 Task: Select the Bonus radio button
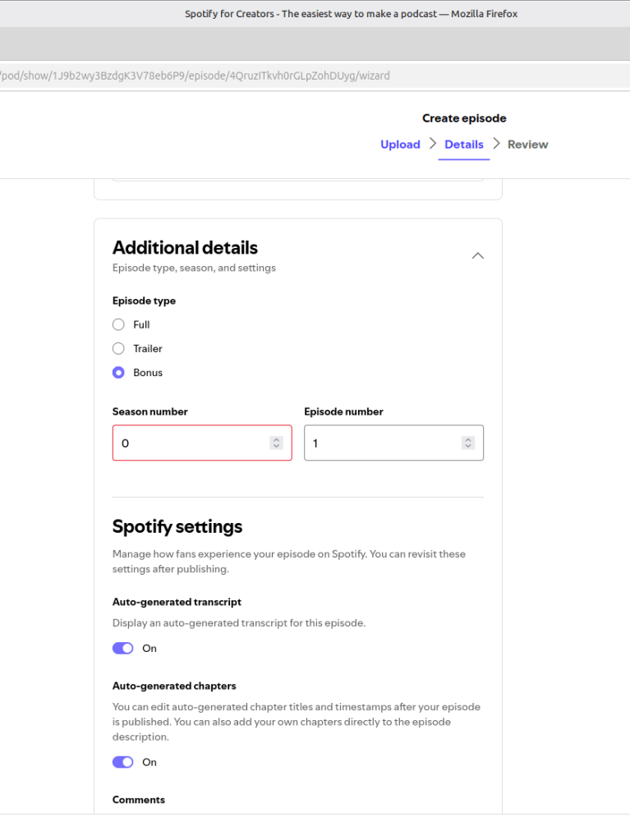[118, 373]
